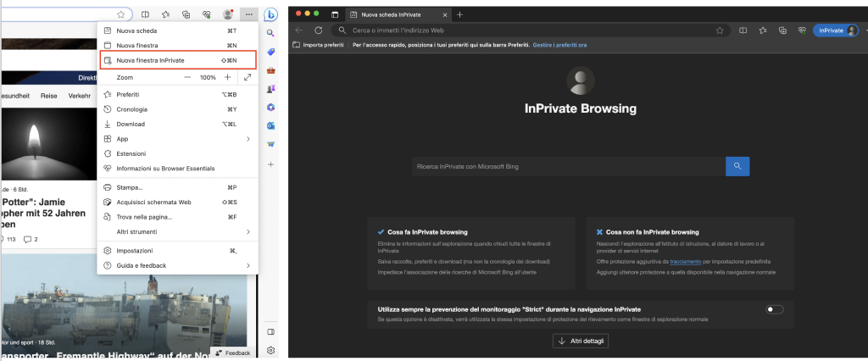
Task: Open the paper plane Drop sidebar icon
Action: coord(270,144)
